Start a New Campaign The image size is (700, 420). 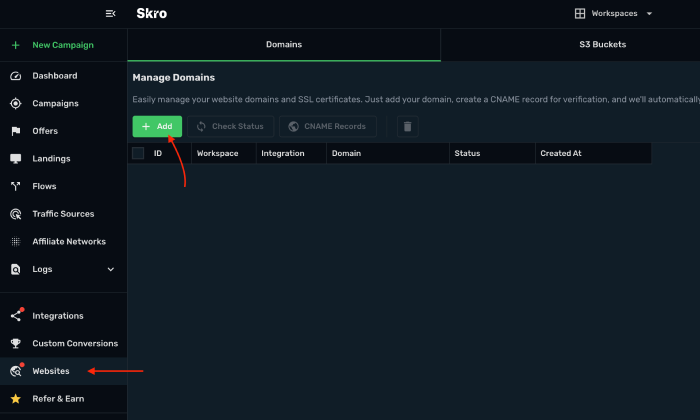pos(63,45)
